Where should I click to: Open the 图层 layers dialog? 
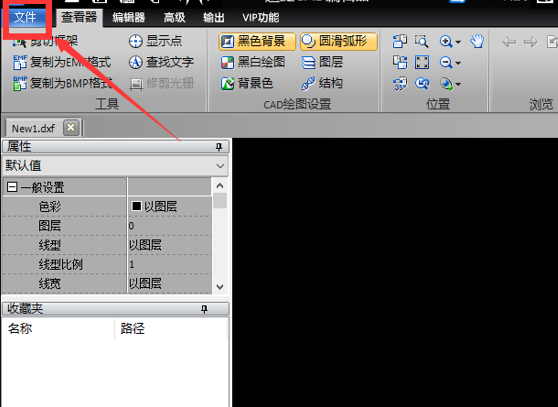(322, 62)
